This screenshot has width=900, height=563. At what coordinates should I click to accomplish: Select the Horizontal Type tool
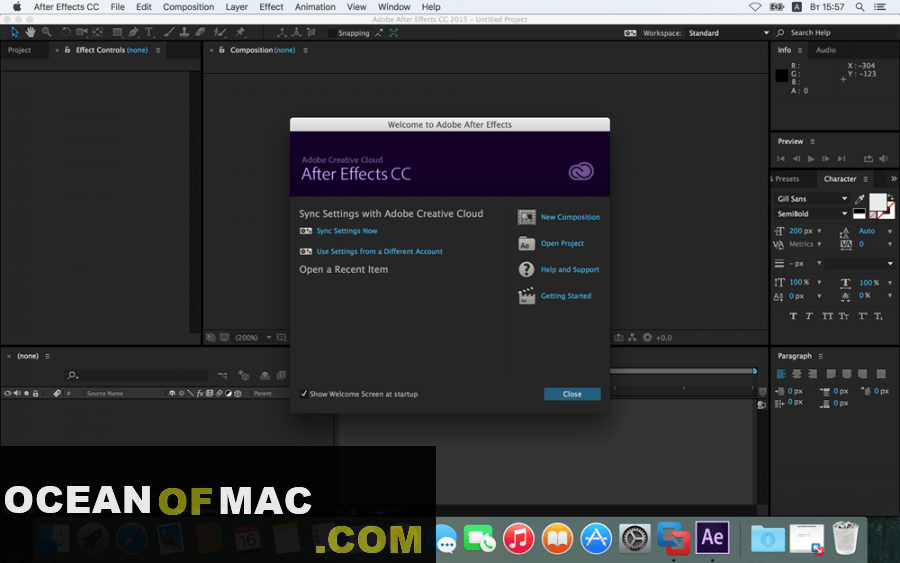(x=149, y=32)
